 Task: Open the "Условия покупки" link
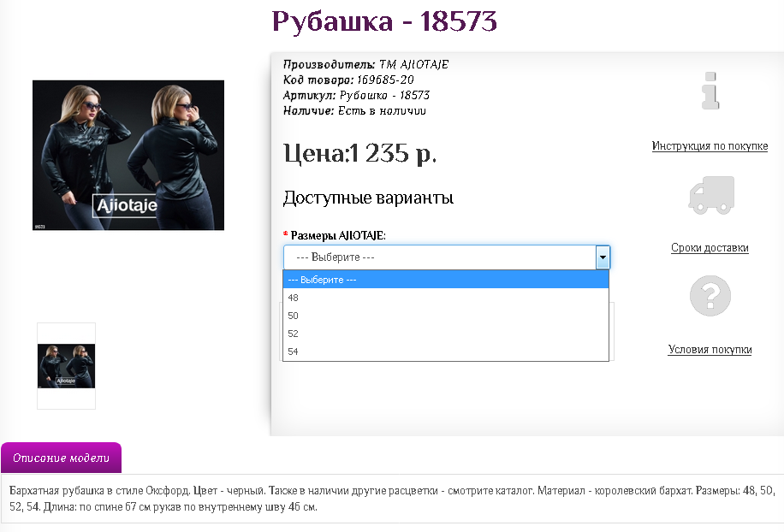click(710, 350)
